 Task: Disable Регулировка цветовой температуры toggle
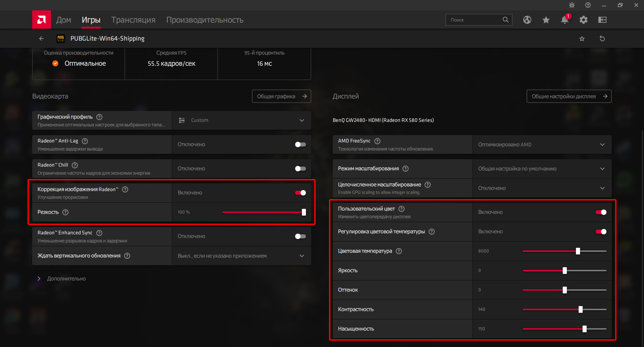click(x=601, y=232)
